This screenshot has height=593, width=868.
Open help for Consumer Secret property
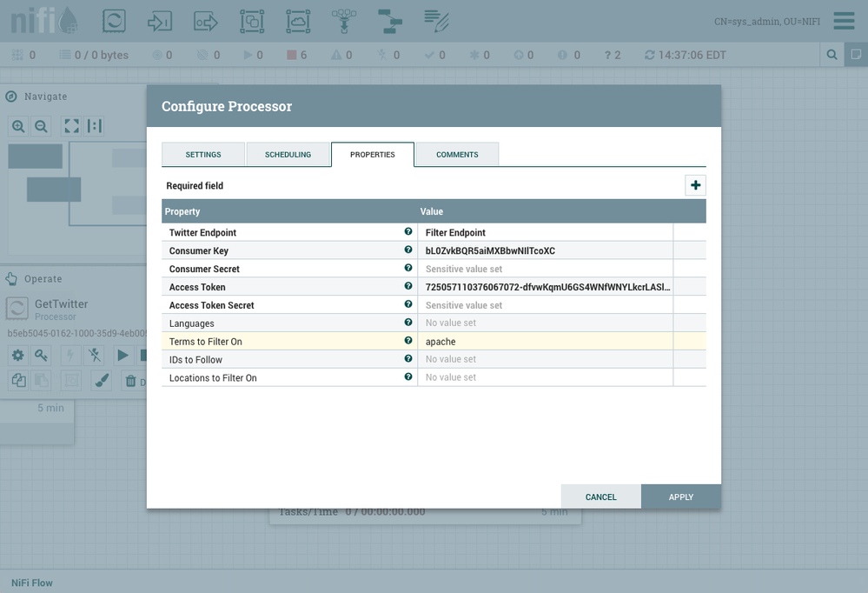point(408,268)
